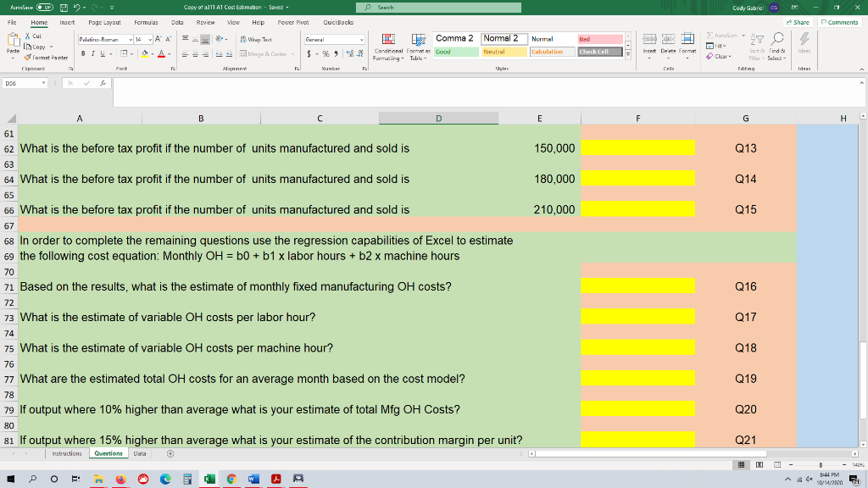This screenshot has height=488, width=868.
Task: Open Word from the Windows taskbar
Action: 253,479
